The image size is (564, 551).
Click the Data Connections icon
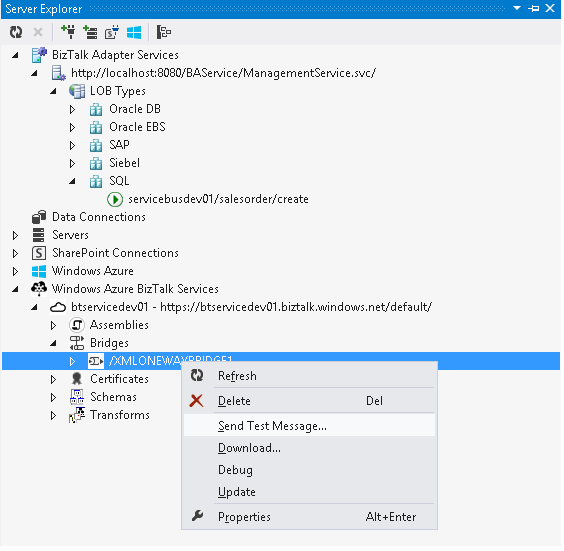[x=39, y=217]
